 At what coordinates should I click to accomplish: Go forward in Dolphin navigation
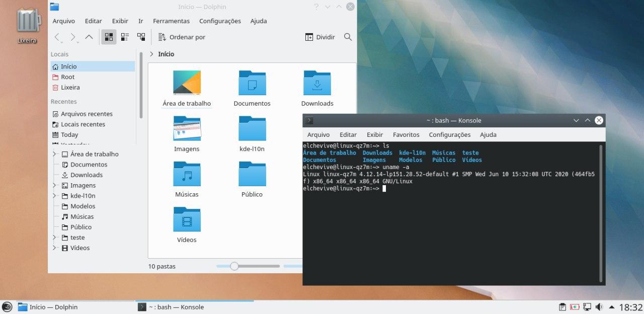73,37
